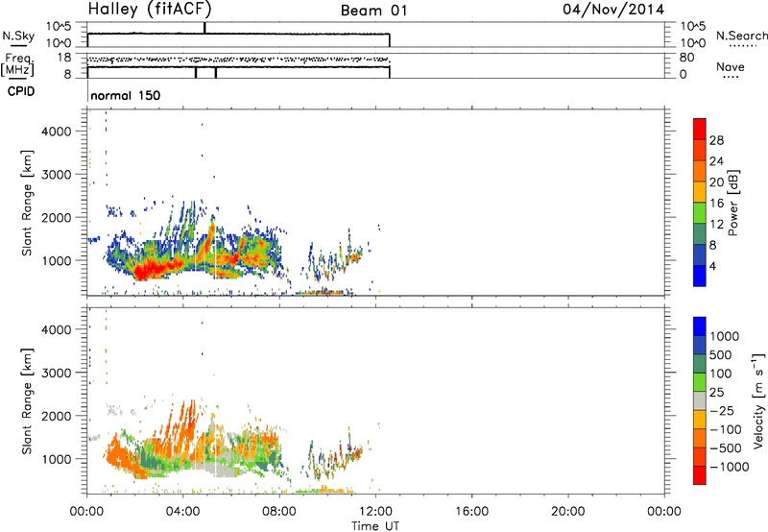The width and height of the screenshot is (768, 532).
Task: Click the red bottom of velocity colorbar
Action: click(700, 475)
